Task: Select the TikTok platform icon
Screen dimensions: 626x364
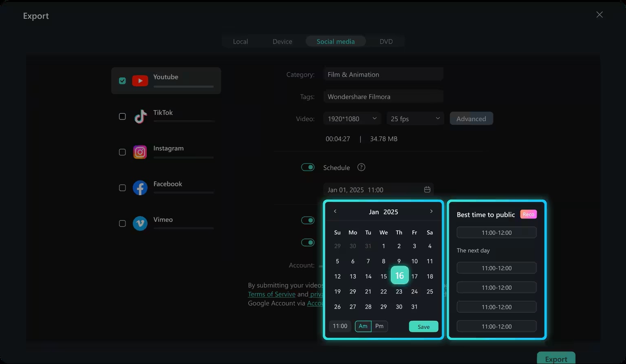Action: [x=140, y=116]
